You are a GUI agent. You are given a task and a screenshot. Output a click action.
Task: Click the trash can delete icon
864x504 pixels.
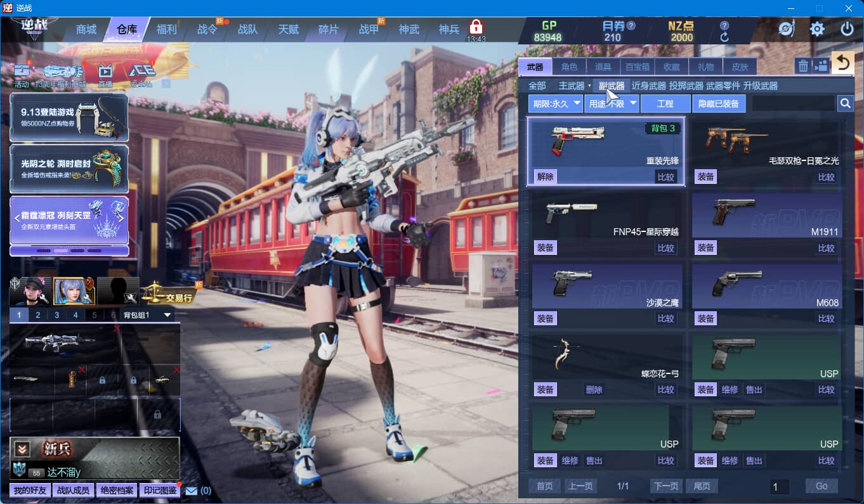[x=803, y=65]
